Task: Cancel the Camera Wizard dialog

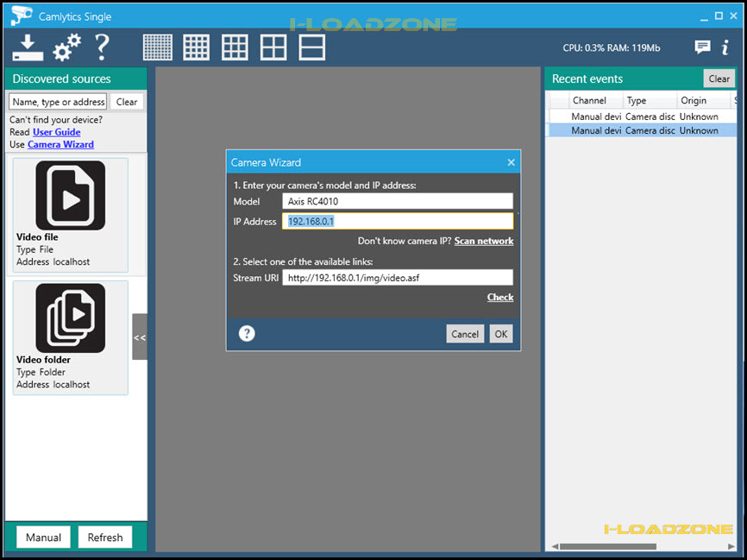Action: pos(465,334)
